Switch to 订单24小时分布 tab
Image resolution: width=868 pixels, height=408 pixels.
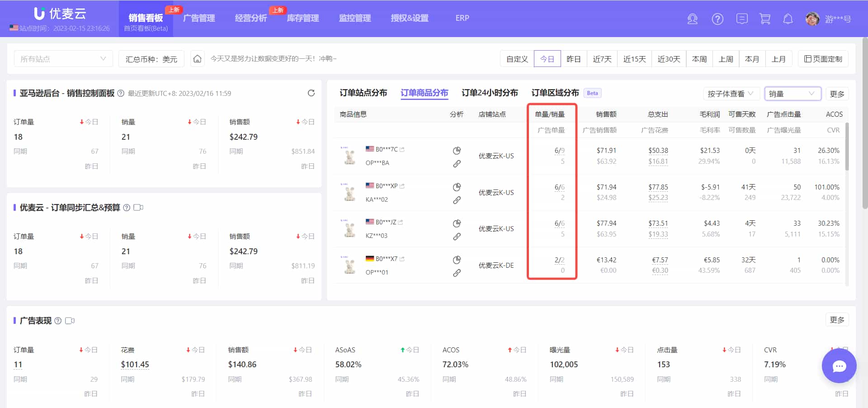490,93
